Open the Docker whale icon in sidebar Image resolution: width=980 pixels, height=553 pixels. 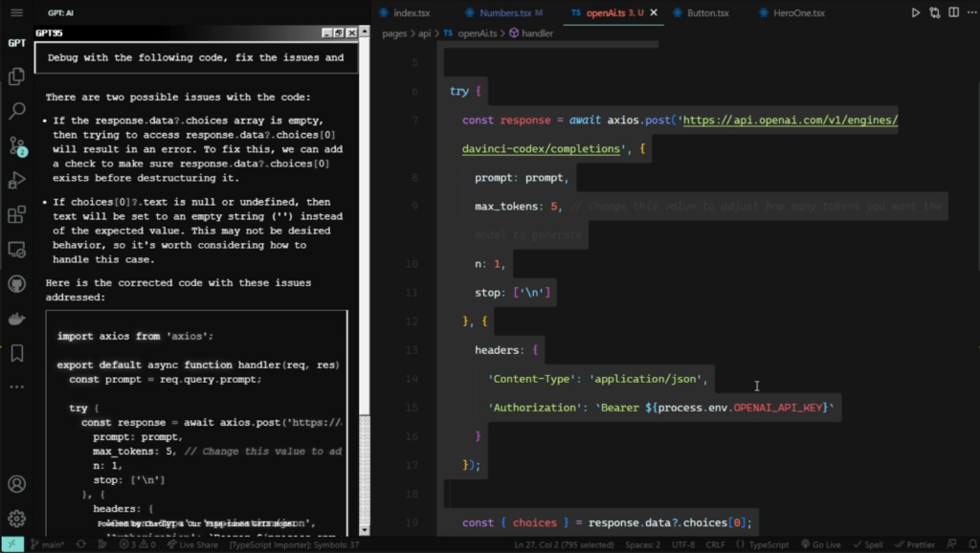[16, 319]
